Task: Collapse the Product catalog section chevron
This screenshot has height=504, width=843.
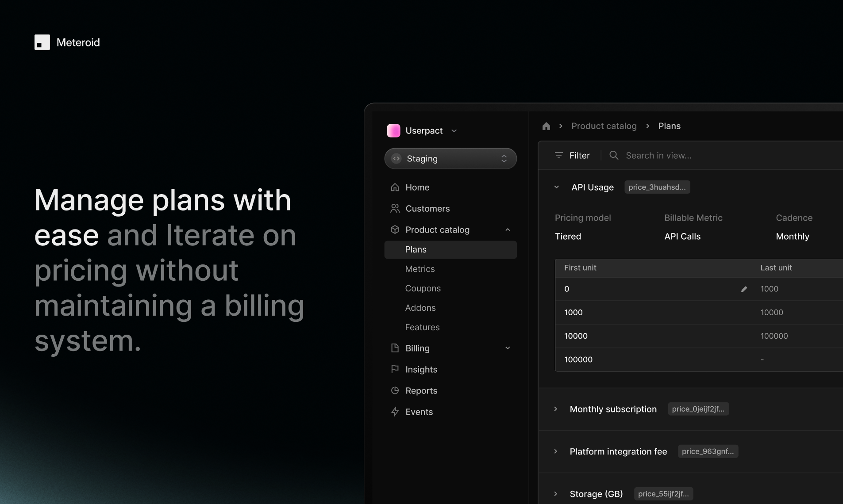Action: tap(508, 230)
